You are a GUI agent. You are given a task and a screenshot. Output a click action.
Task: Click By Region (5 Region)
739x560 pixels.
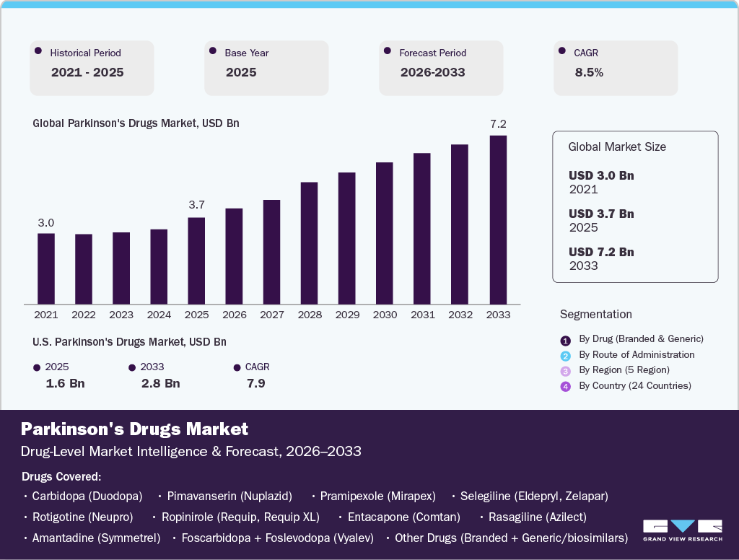[624, 370]
